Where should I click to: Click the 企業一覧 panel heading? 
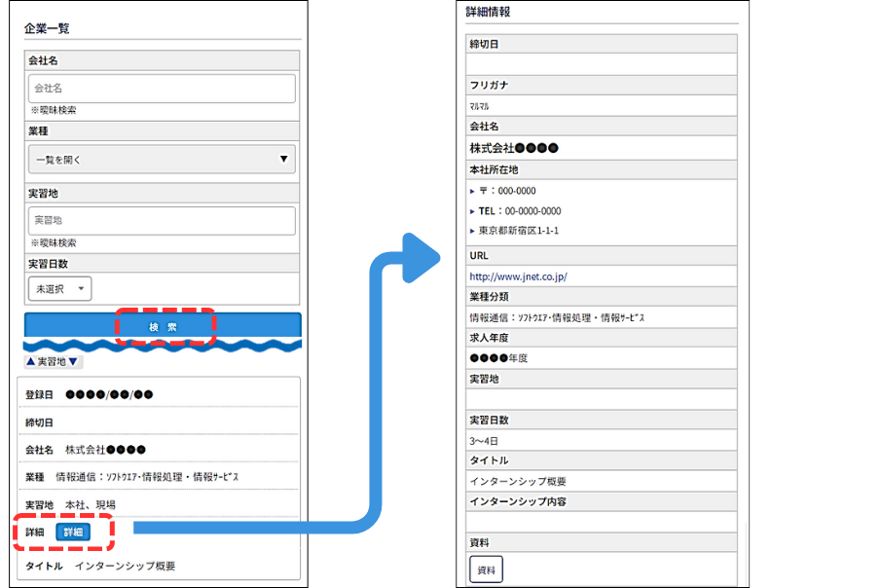click(x=47, y=28)
